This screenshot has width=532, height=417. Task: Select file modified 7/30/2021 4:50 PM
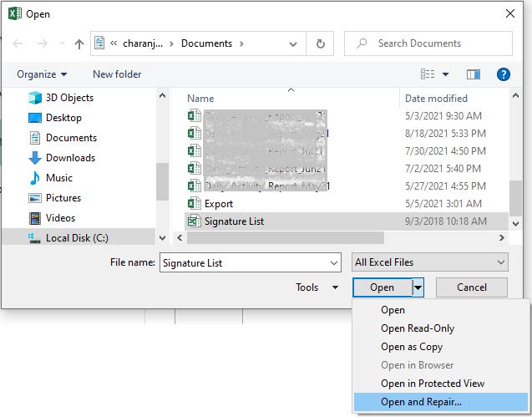point(445,151)
